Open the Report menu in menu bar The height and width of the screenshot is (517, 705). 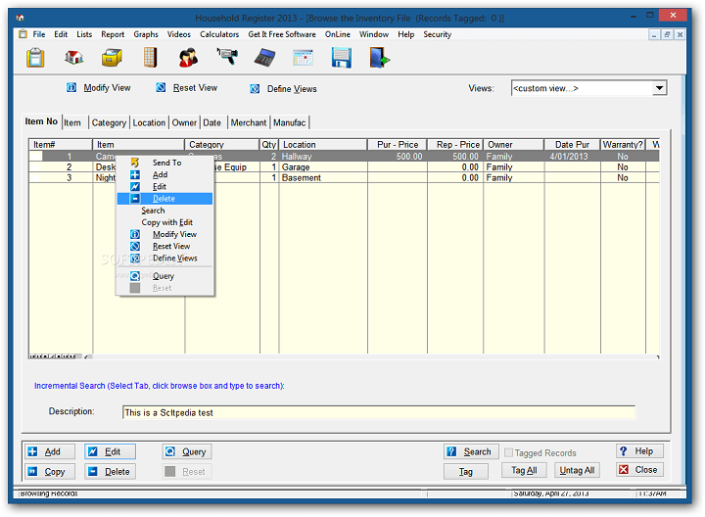[112, 34]
